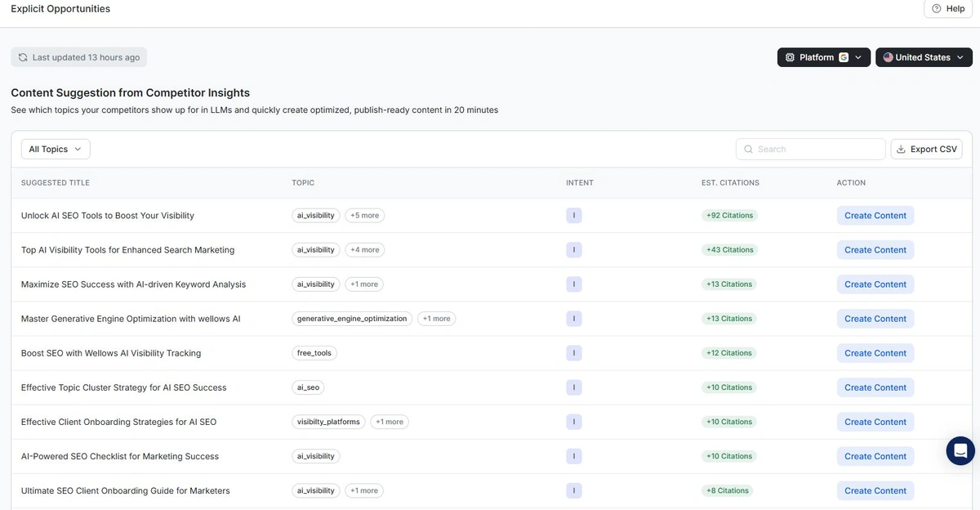Click the United States flag icon

point(887,57)
